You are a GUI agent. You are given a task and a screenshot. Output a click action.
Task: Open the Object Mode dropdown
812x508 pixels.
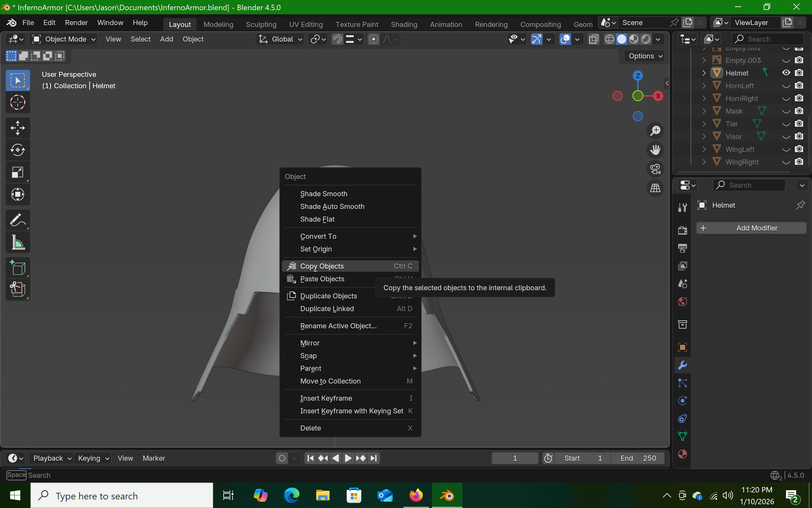(x=63, y=39)
